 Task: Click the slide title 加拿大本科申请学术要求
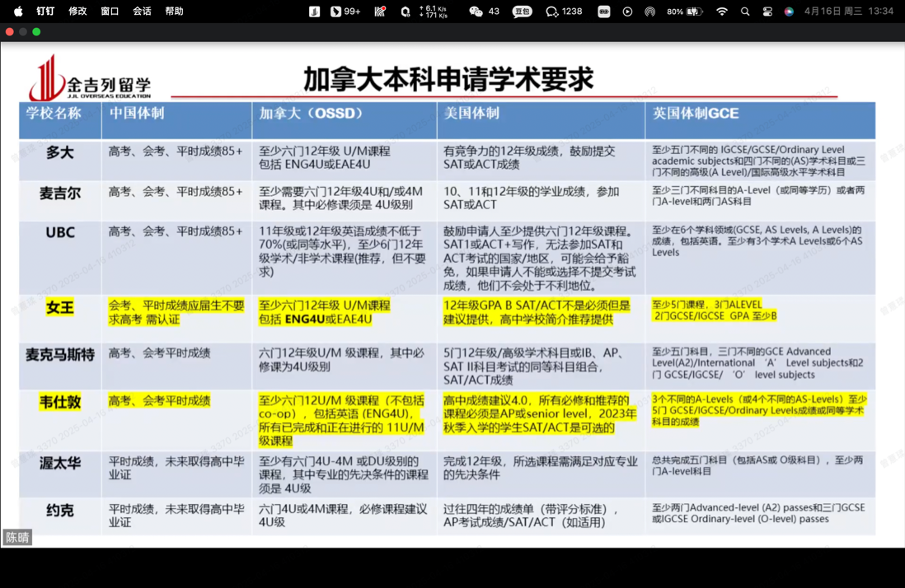click(x=448, y=79)
